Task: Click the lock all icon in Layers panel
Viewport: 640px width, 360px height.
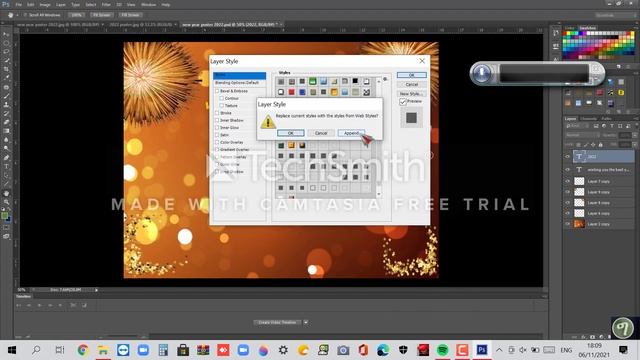Action: tap(600, 144)
